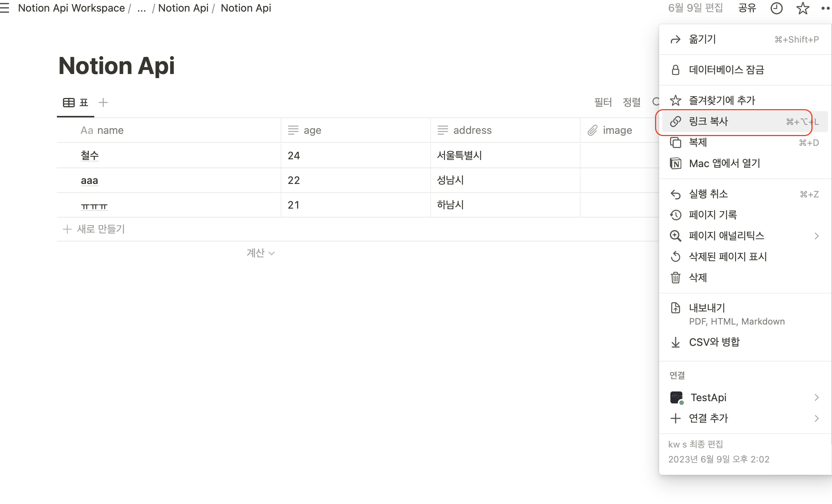Expand the TestApi connection submenu
This screenshot has width=832, height=504.
tap(816, 397)
